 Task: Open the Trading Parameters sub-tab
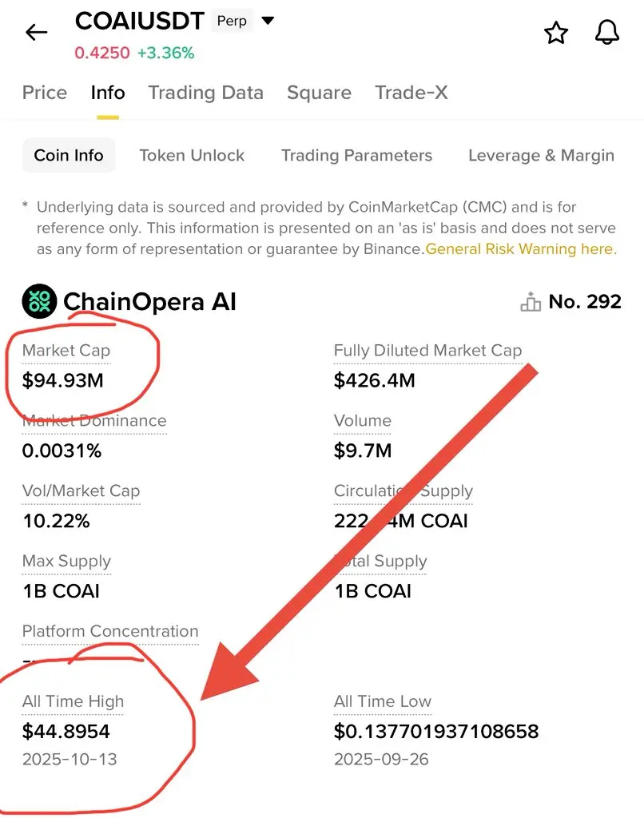[356, 155]
